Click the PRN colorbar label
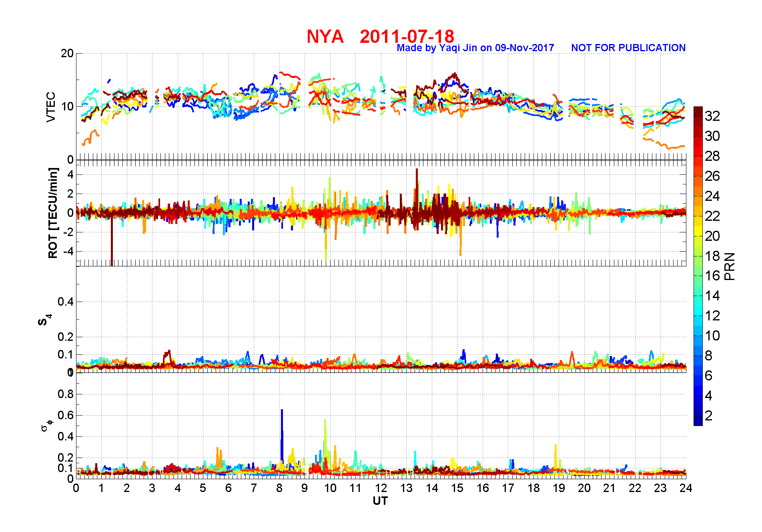This screenshot has height=532, width=762. pos(730,266)
